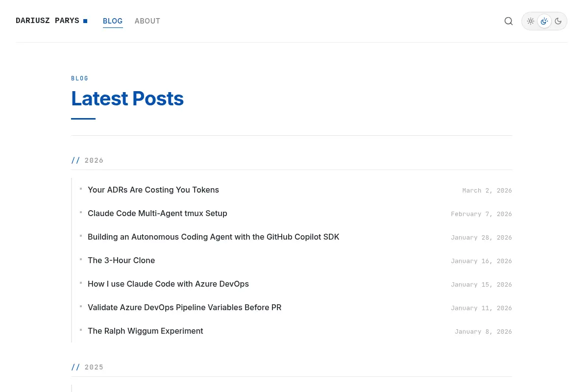The image size is (588, 392).
Task: Switch to light theme sun icon
Action: pos(531,21)
